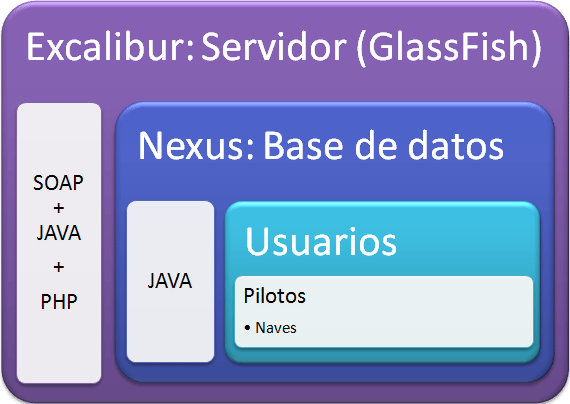570x404 pixels.
Task: Select JAVA text in the tall left box
Action: click(x=59, y=233)
